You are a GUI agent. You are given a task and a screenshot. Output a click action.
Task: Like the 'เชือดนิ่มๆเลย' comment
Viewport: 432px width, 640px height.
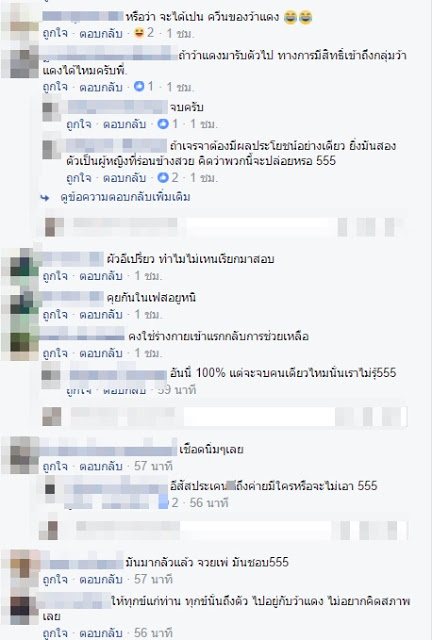click(x=55, y=466)
